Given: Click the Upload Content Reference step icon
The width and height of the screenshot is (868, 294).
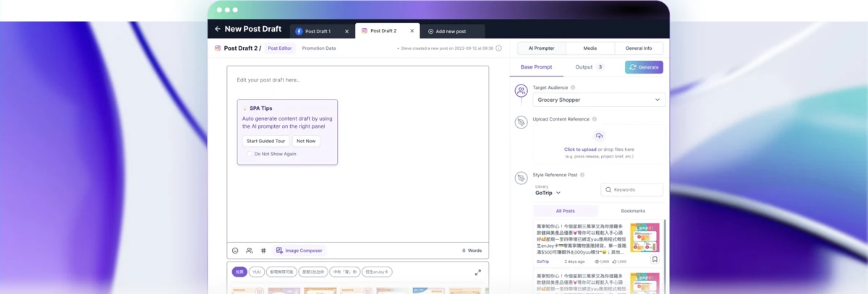Looking at the screenshot, I should pyautogui.click(x=521, y=123).
